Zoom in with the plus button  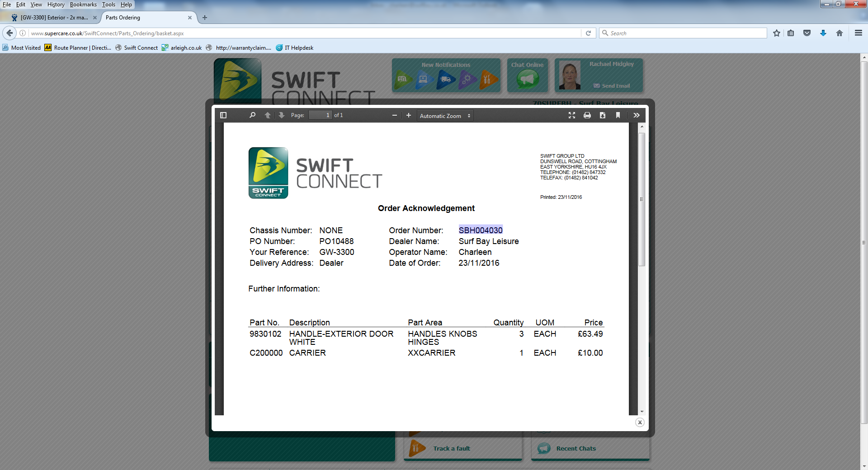pos(409,115)
